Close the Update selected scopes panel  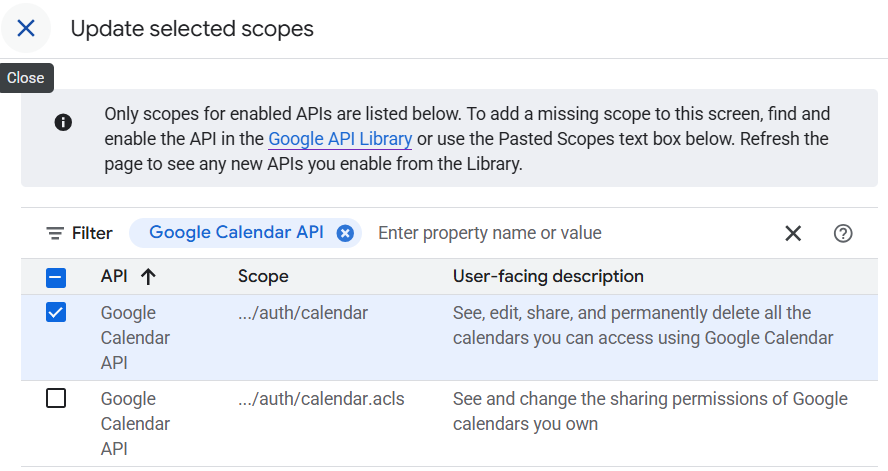pyautogui.click(x=26, y=28)
